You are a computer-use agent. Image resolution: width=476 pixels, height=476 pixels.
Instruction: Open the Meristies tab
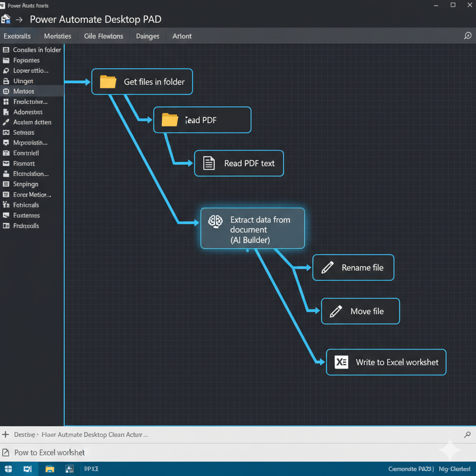(x=58, y=36)
